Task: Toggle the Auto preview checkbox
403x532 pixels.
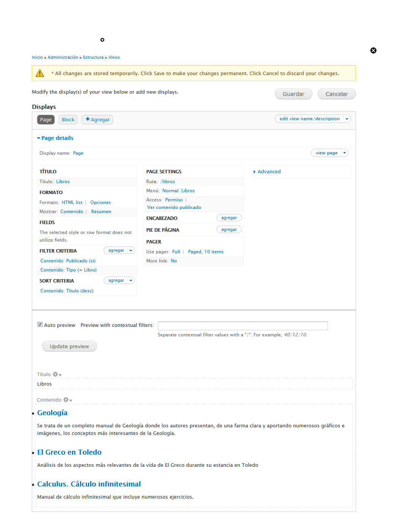Action: click(40, 325)
